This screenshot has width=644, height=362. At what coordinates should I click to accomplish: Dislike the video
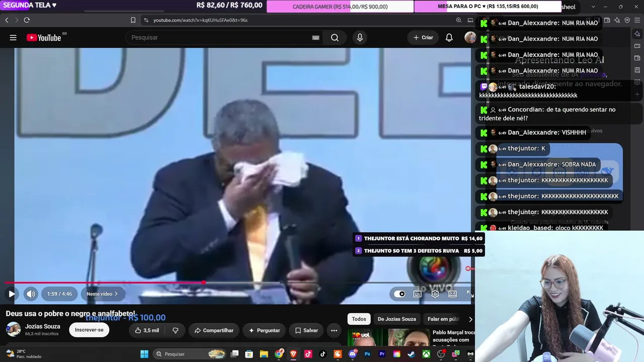[x=176, y=330]
